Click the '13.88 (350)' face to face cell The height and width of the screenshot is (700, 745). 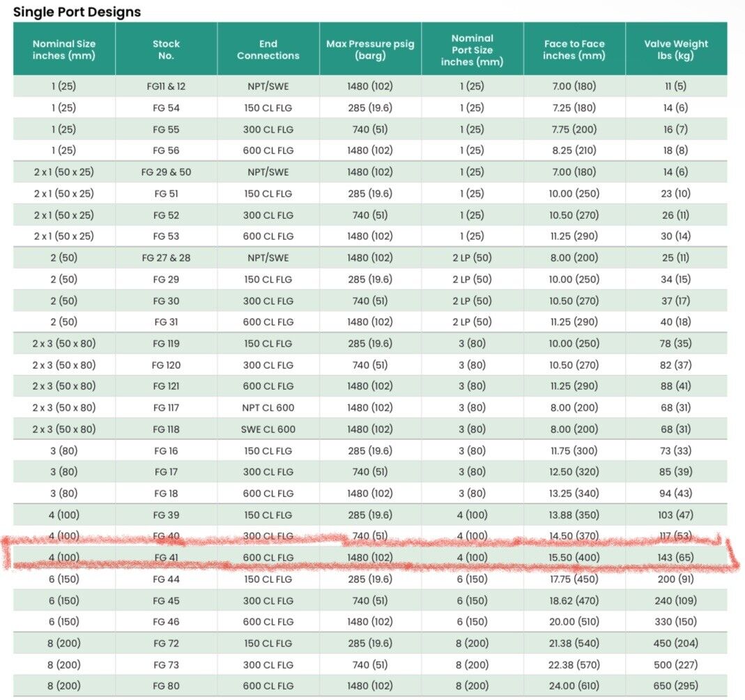click(x=574, y=515)
